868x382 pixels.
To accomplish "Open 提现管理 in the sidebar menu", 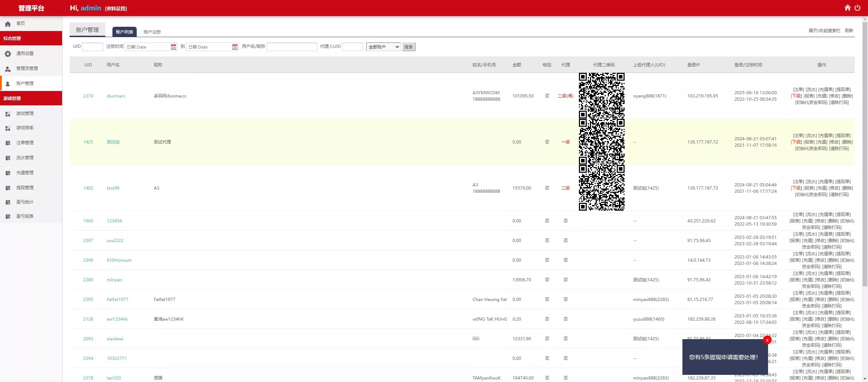I will (25, 188).
